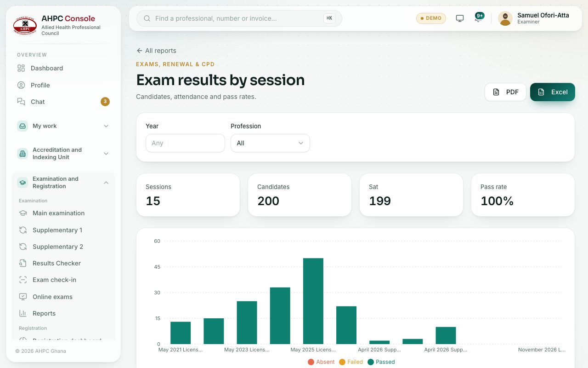This screenshot has height=368, width=588.
Task: Expand Accreditation and Indexing Unit chevron
Action: coord(106,154)
